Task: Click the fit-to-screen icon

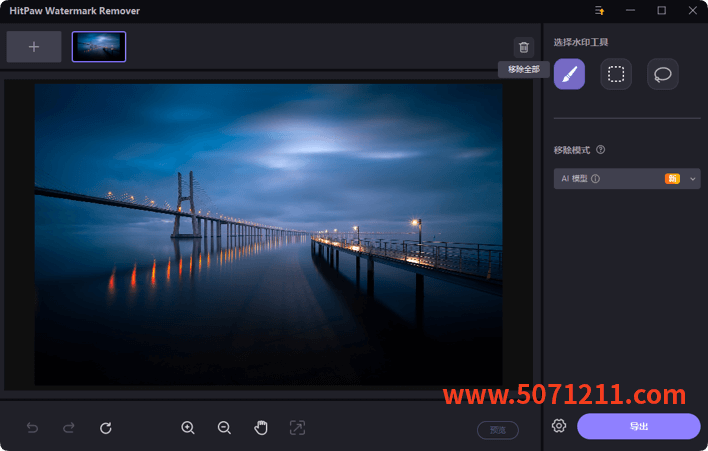Action: pos(297,428)
